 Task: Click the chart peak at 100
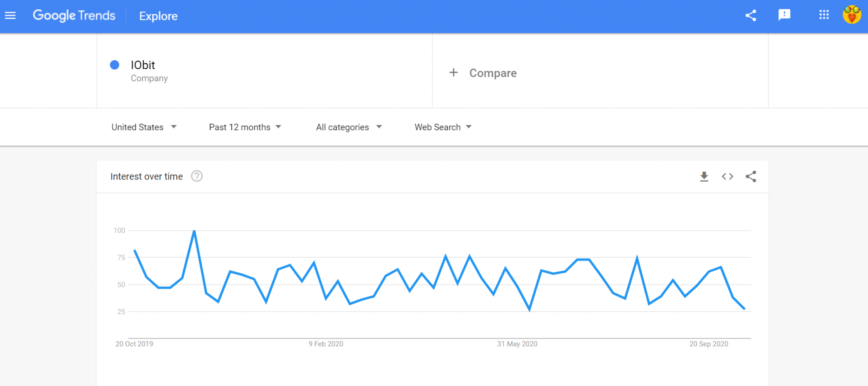coord(194,231)
